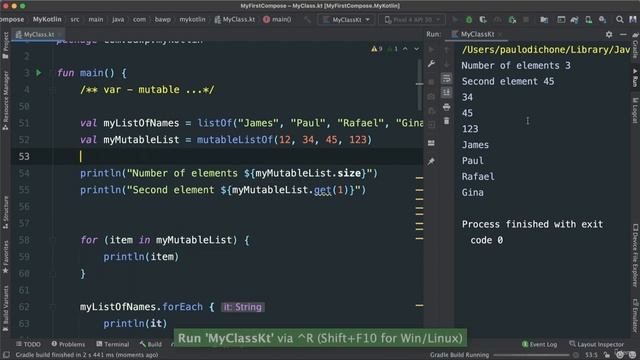Open Run panel settings gear

(x=609, y=34)
